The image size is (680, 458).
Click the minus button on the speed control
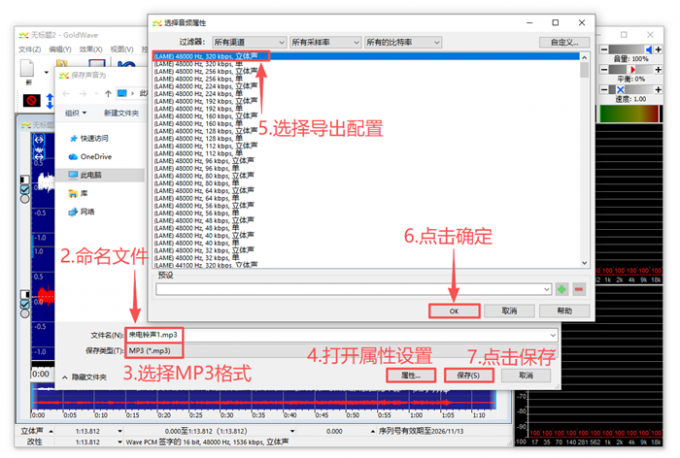coord(604,89)
